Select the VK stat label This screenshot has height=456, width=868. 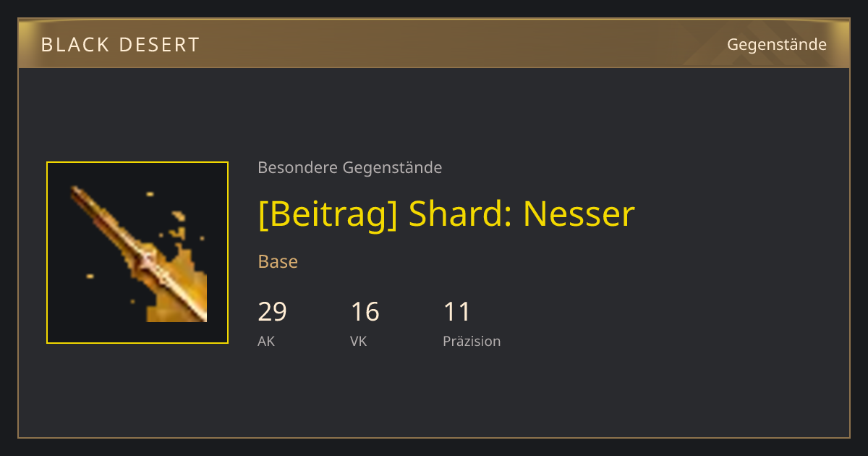(x=359, y=342)
